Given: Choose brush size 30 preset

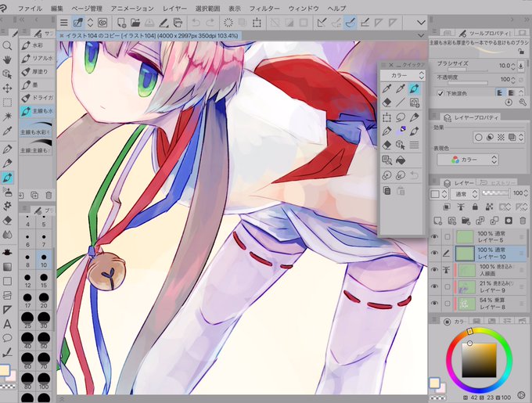Looking at the screenshot, I should pos(44,321).
